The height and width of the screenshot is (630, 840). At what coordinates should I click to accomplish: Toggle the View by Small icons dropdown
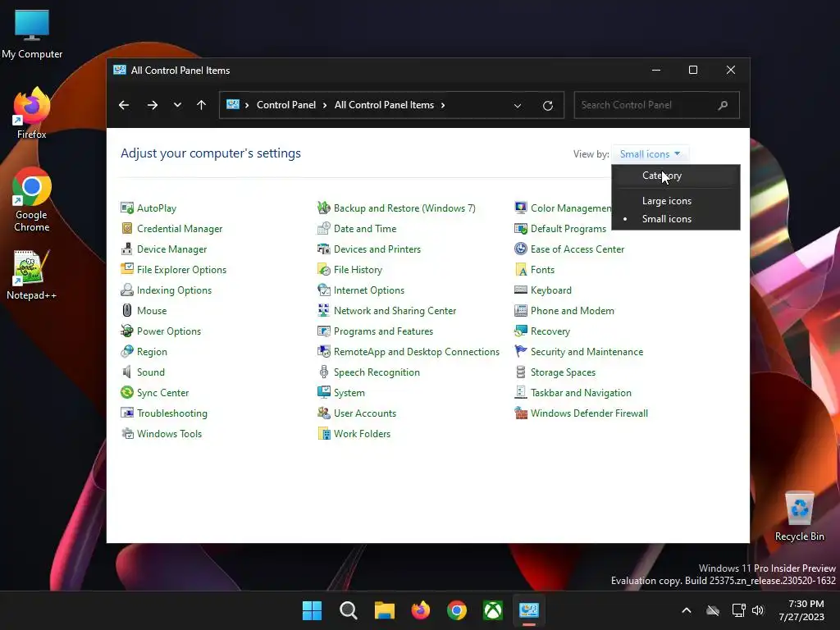[x=650, y=153]
